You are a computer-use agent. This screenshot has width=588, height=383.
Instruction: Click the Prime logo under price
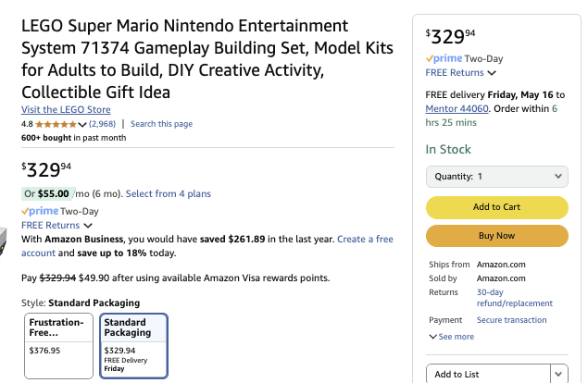tap(42, 211)
